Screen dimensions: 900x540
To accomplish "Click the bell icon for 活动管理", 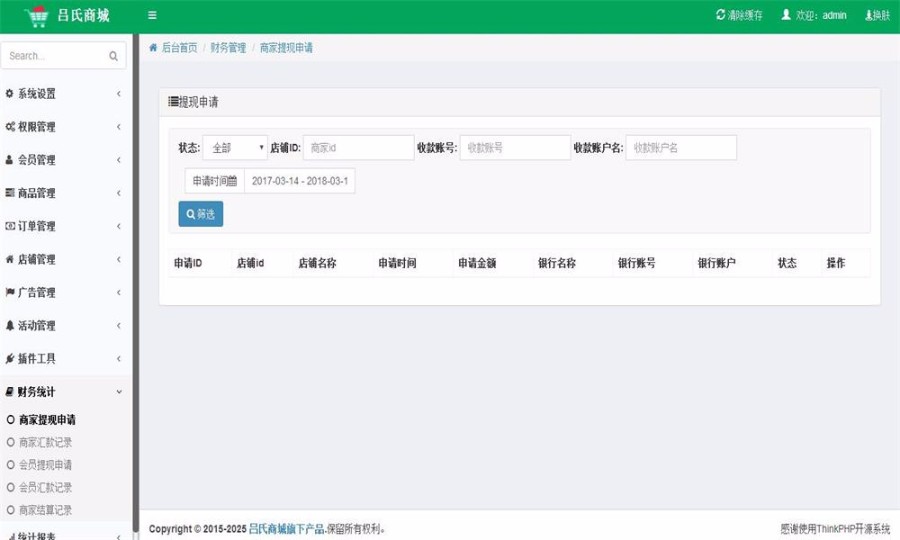I will click(9, 325).
